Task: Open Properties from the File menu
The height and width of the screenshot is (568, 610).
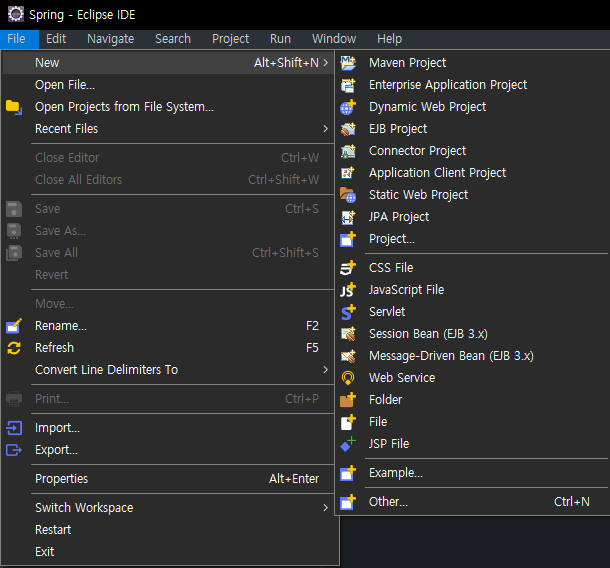Action: (168, 479)
